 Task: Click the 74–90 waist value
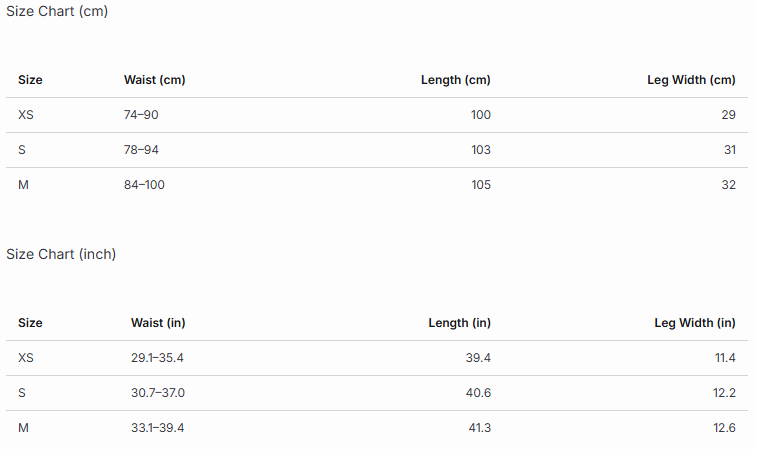click(x=141, y=115)
